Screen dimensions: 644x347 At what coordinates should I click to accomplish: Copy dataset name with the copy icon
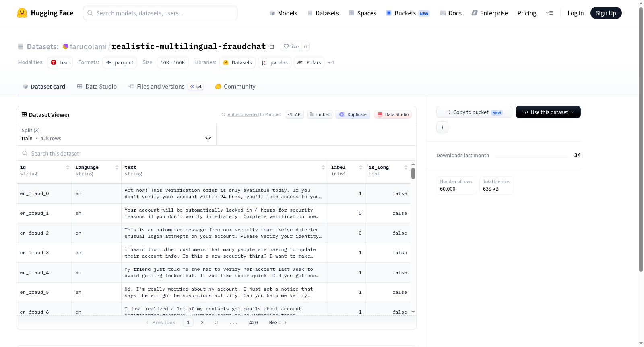(x=271, y=46)
